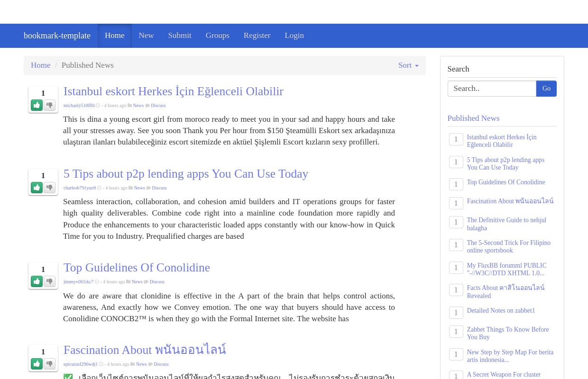Open Detailed Notes on zabbet1 sidebar link
The width and height of the screenshot is (588, 379).
(x=501, y=310)
